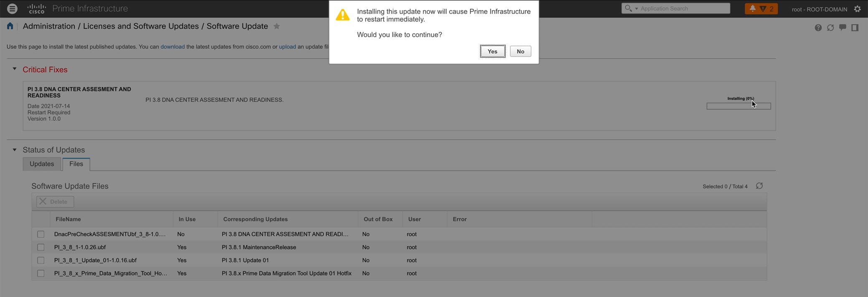Click 'Licenses and Software Updates' breadcrumb
This screenshot has width=868, height=297.
141,26
